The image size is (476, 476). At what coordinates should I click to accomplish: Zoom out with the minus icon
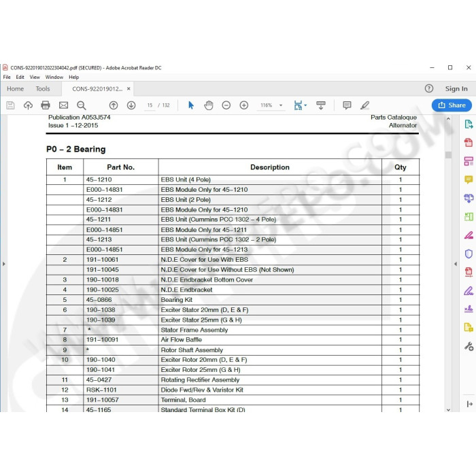coord(226,105)
